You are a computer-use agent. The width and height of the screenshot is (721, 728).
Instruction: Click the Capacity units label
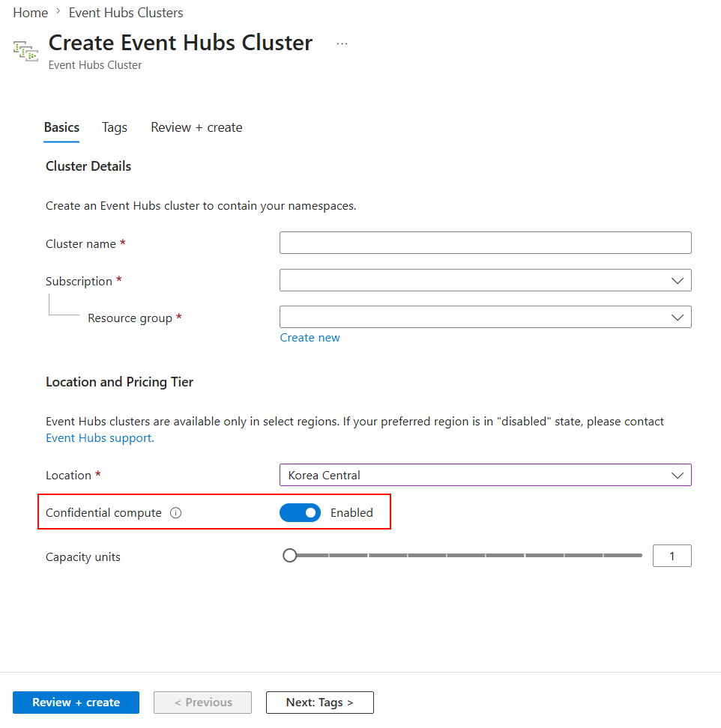83,557
